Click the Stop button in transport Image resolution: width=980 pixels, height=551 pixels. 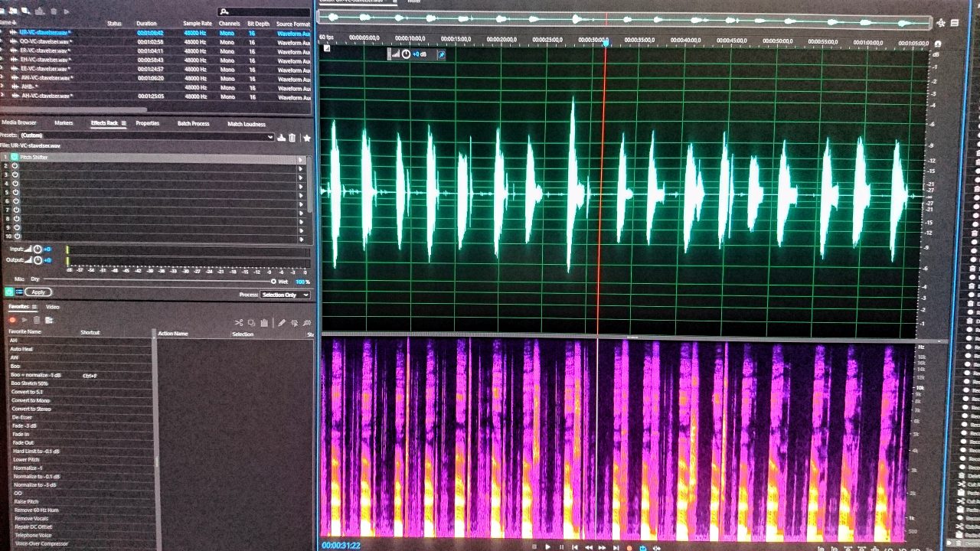tap(534, 547)
